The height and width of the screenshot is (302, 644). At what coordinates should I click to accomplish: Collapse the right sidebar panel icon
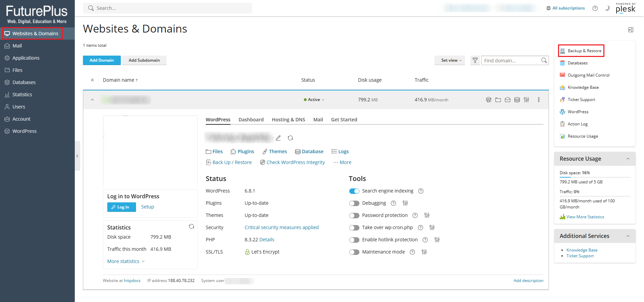(631, 30)
